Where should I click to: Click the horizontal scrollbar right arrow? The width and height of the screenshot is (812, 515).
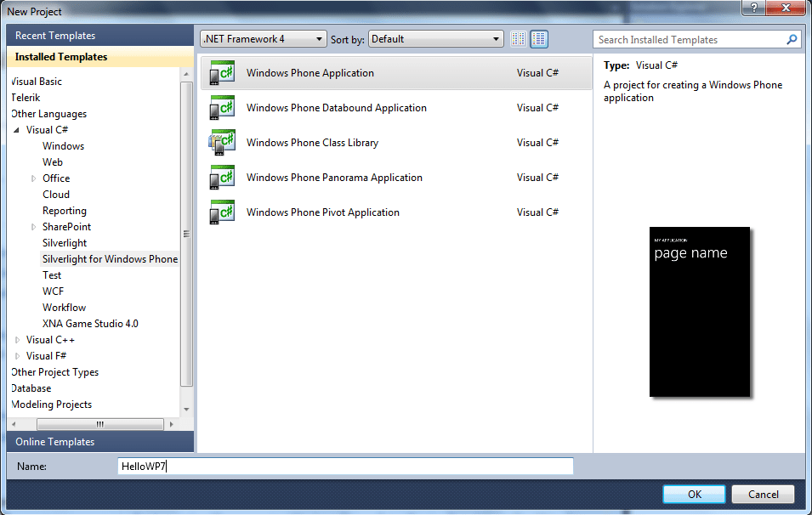(x=172, y=424)
